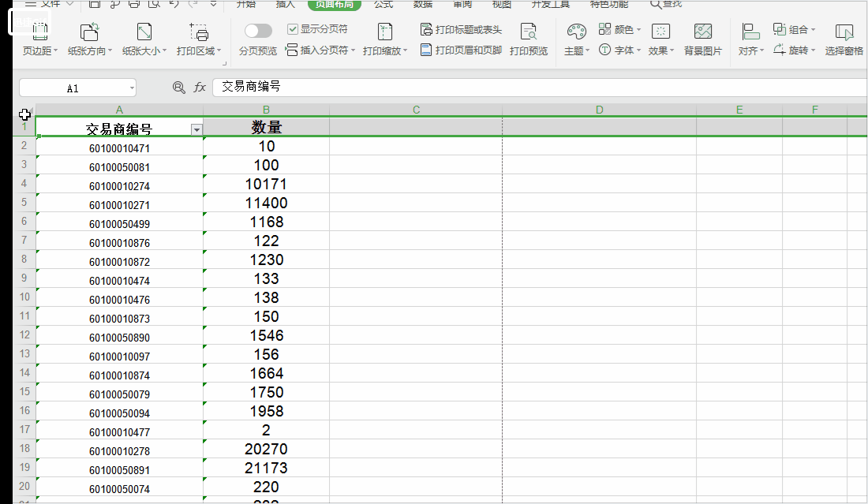Click the fx insert function icon
The image size is (868, 504).
click(200, 88)
